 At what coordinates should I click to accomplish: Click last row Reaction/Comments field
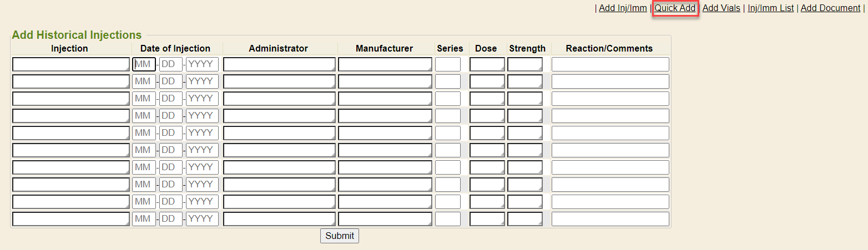coord(610,219)
